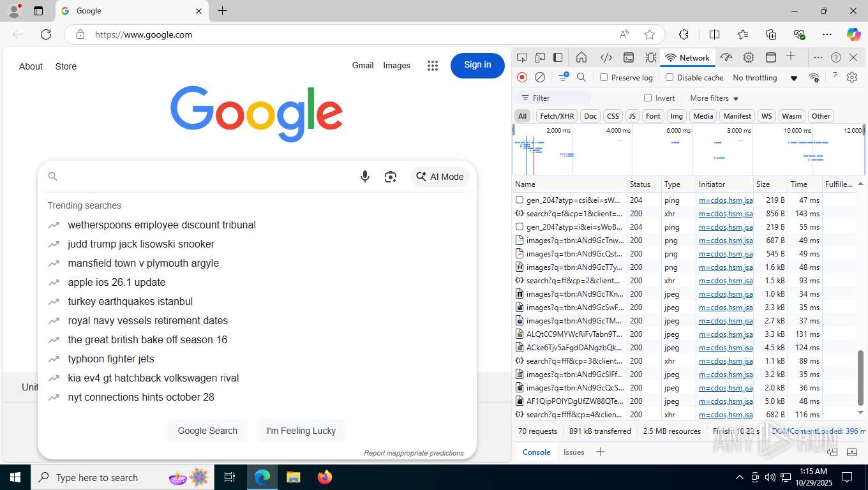868x490 pixels.
Task: Click the Google voice search microphone
Action: click(364, 177)
